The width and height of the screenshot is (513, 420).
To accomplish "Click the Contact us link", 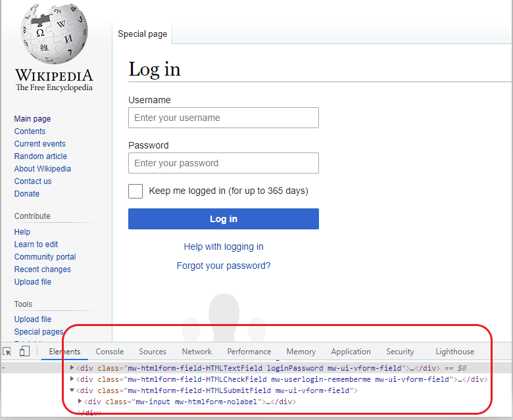I will pos(33,181).
